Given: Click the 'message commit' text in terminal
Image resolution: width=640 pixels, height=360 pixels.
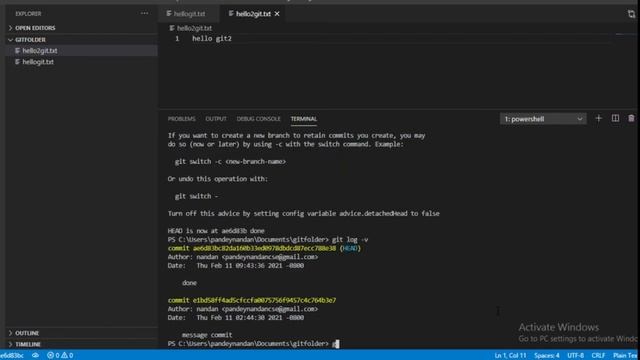Looking at the screenshot, I should click(x=207, y=335).
